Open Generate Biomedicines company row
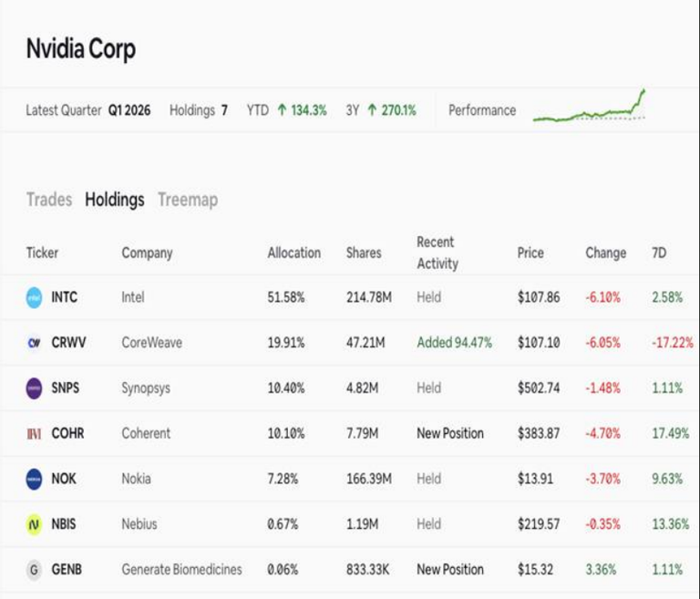Viewport: 700px width, 599px height. 350,570
